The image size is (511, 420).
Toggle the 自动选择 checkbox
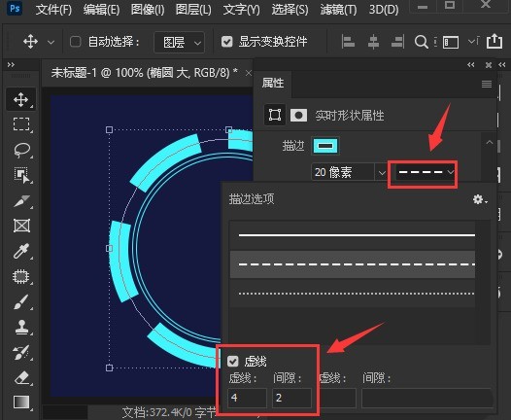75,42
